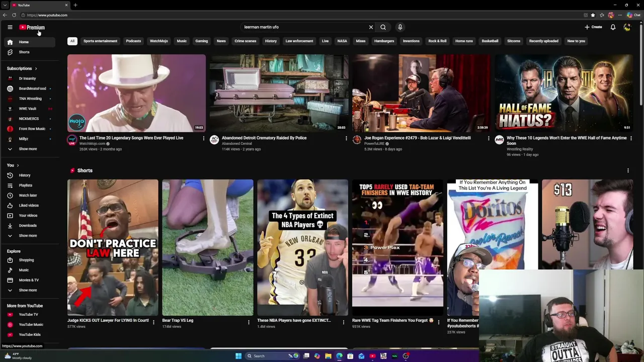The width and height of the screenshot is (644, 362).
Task: Play Joe Rogan Experience #2479 thumbnail
Action: pyautogui.click(x=421, y=93)
